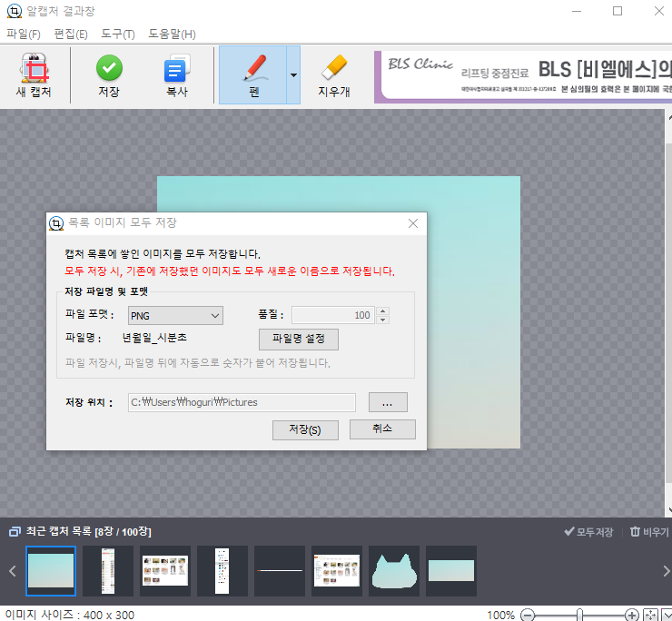Show next captures with the right arrow

click(666, 571)
